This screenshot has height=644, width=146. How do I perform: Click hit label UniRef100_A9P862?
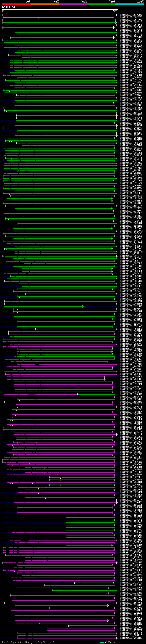pos(131,60)
